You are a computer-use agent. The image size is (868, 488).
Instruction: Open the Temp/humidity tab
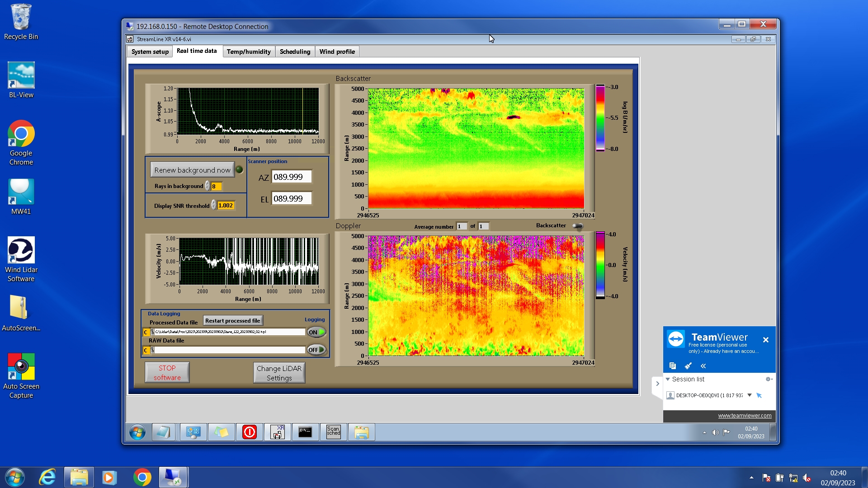tap(249, 52)
